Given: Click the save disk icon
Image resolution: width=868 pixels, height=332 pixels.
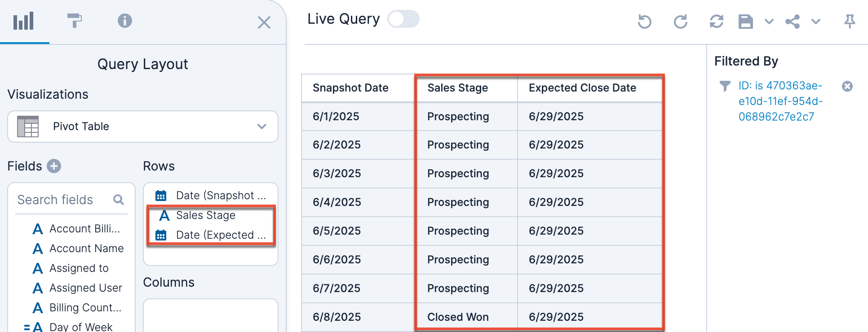Looking at the screenshot, I should point(746,22).
